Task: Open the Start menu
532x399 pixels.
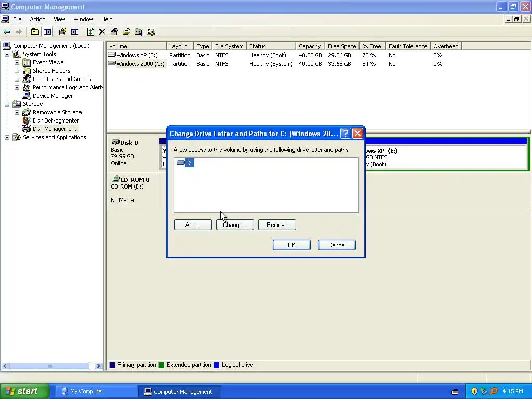Action: [x=25, y=391]
